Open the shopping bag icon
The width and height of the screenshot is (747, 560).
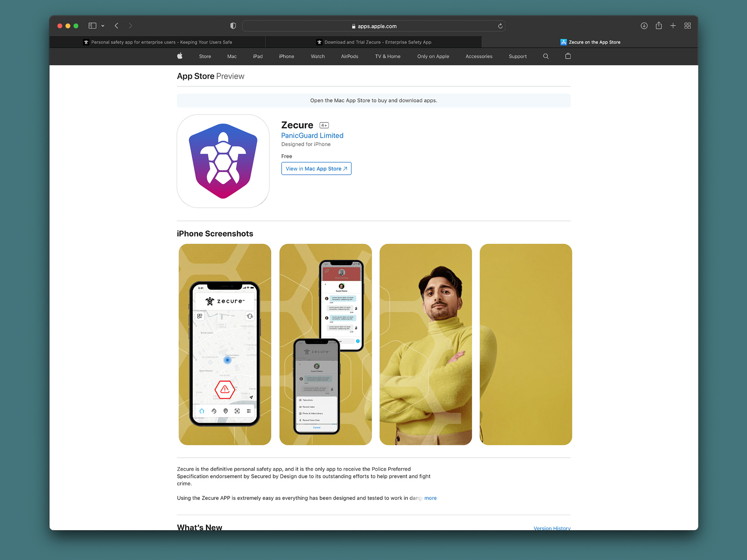[x=568, y=56]
